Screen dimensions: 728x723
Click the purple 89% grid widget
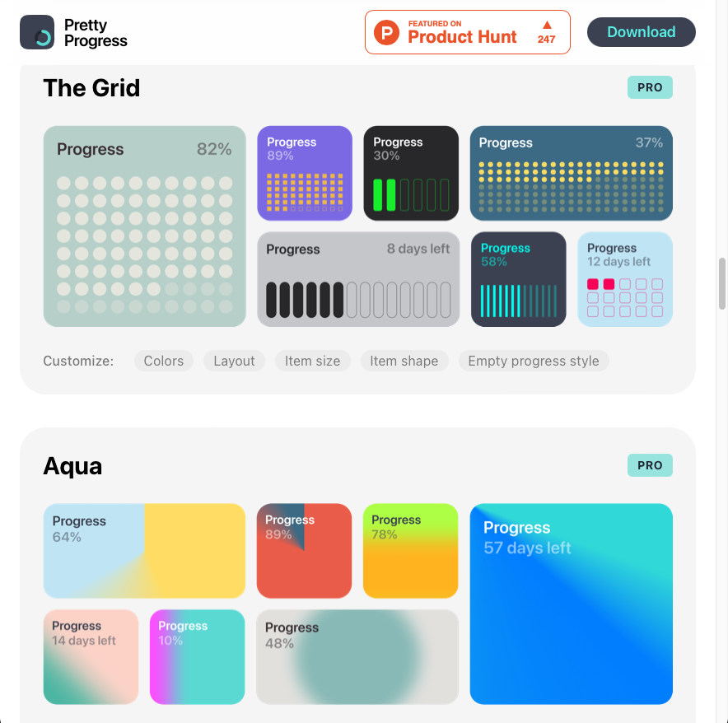[305, 173]
